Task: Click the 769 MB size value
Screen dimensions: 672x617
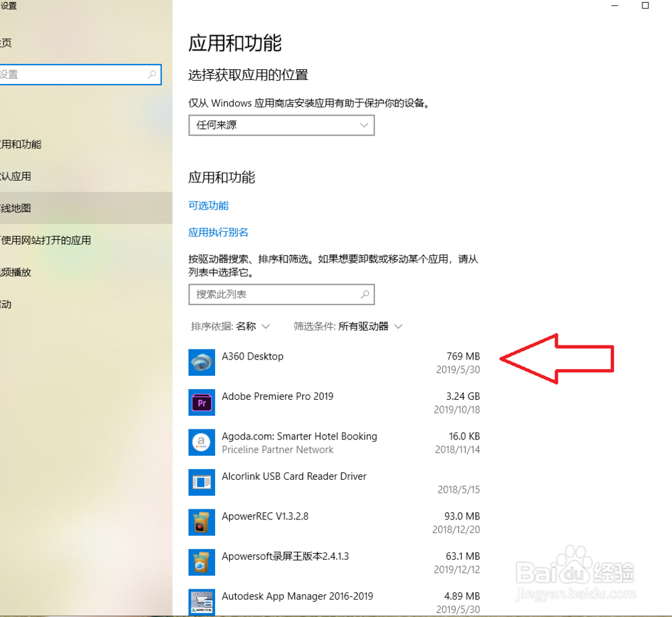Action: (463, 356)
